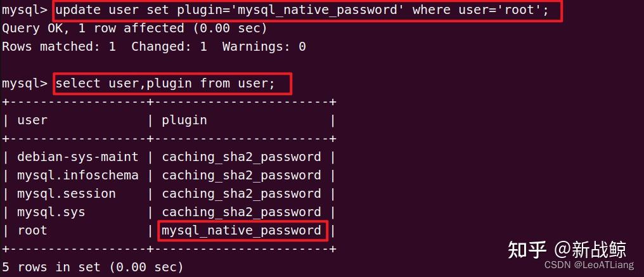Click caching_sha2_password in the mysql.sys row
The height and width of the screenshot is (277, 644).
tap(241, 212)
